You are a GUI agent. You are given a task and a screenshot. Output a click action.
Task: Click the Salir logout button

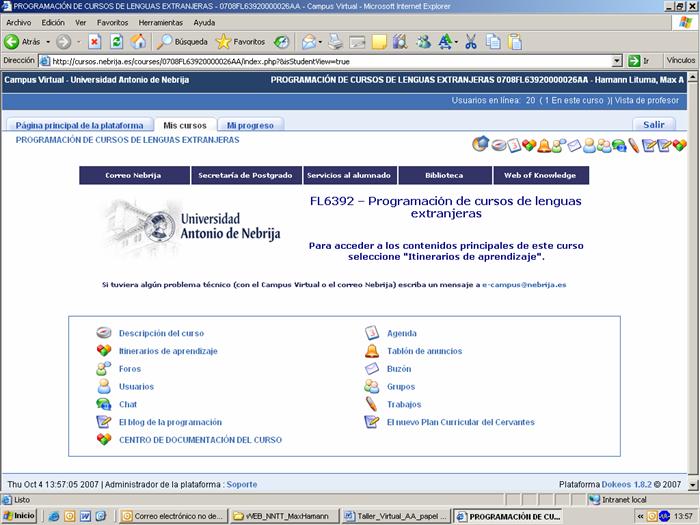point(654,125)
